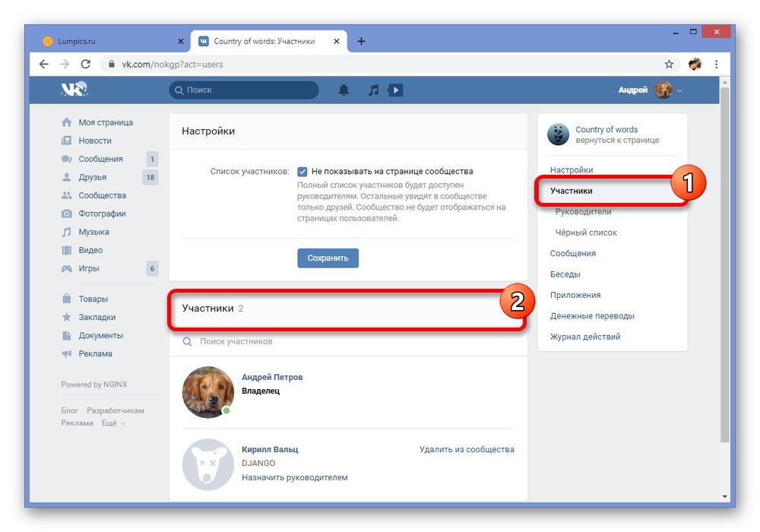
Task: Close the Lumpics.ru tab
Action: [181, 41]
